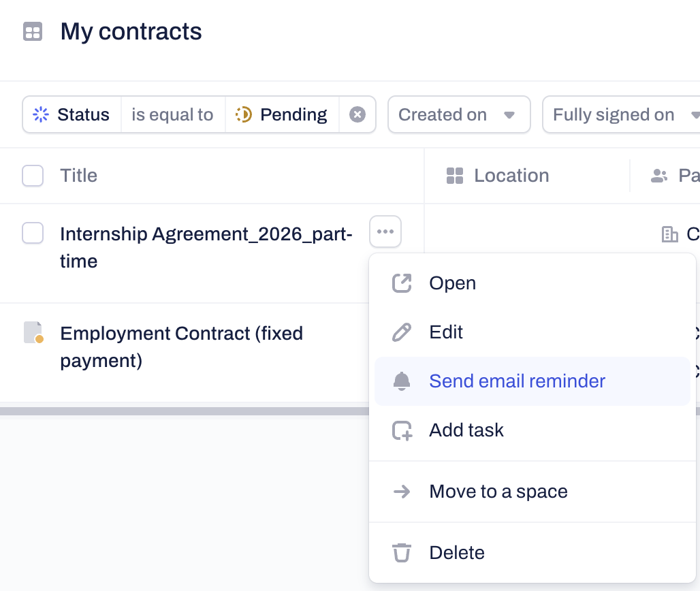This screenshot has height=591, width=700.
Task: Click the Pending status half-circle icon
Action: click(244, 114)
